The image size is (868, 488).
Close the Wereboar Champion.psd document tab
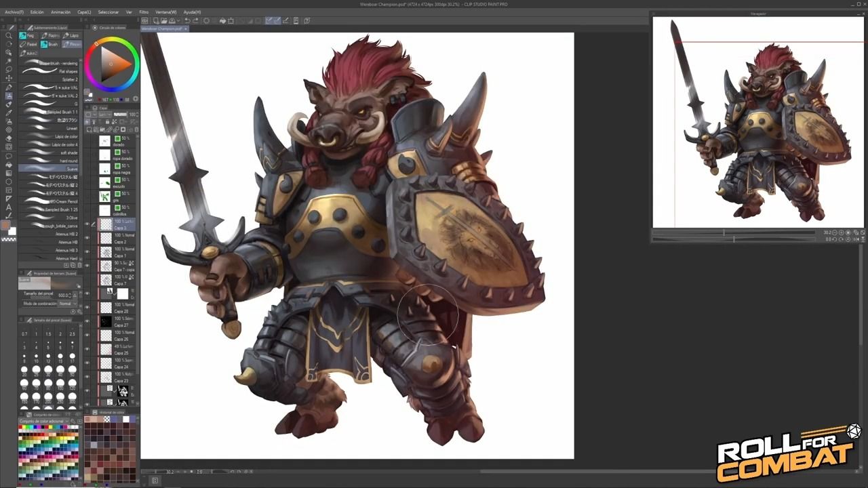coord(186,28)
